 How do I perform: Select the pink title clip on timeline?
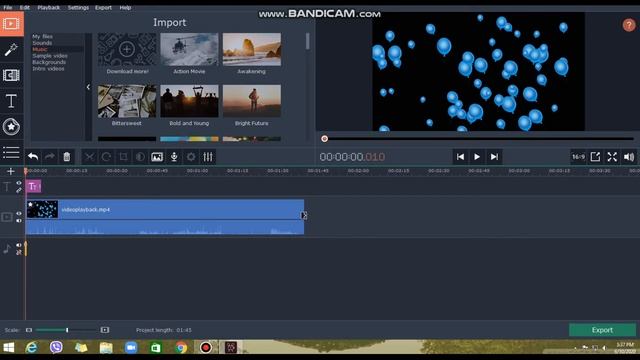[x=33, y=187]
